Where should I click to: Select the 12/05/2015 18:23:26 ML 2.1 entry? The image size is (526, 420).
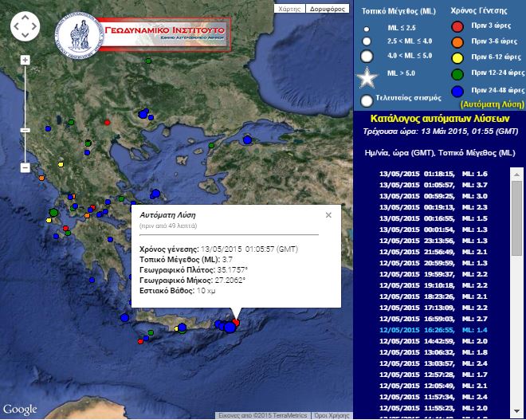pyautogui.click(x=433, y=296)
